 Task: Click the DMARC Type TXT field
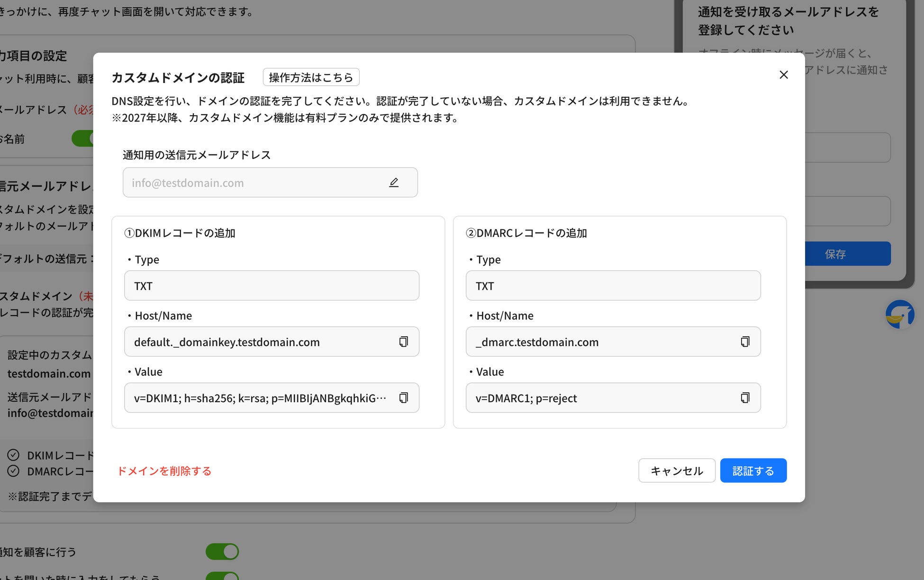pos(613,286)
